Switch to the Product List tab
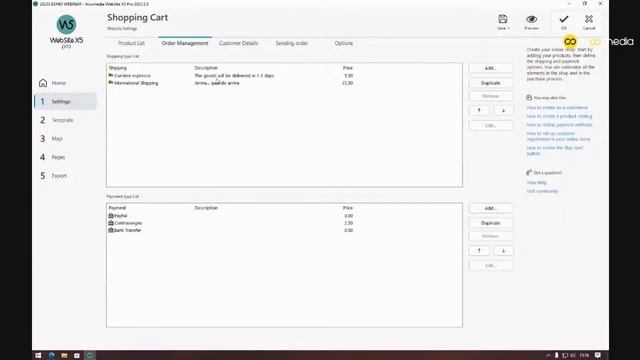 [x=131, y=43]
